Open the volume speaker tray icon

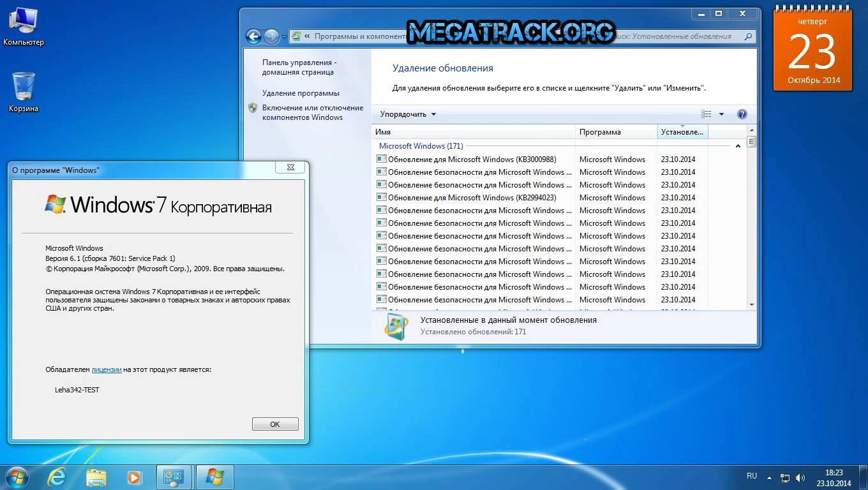pyautogui.click(x=800, y=477)
